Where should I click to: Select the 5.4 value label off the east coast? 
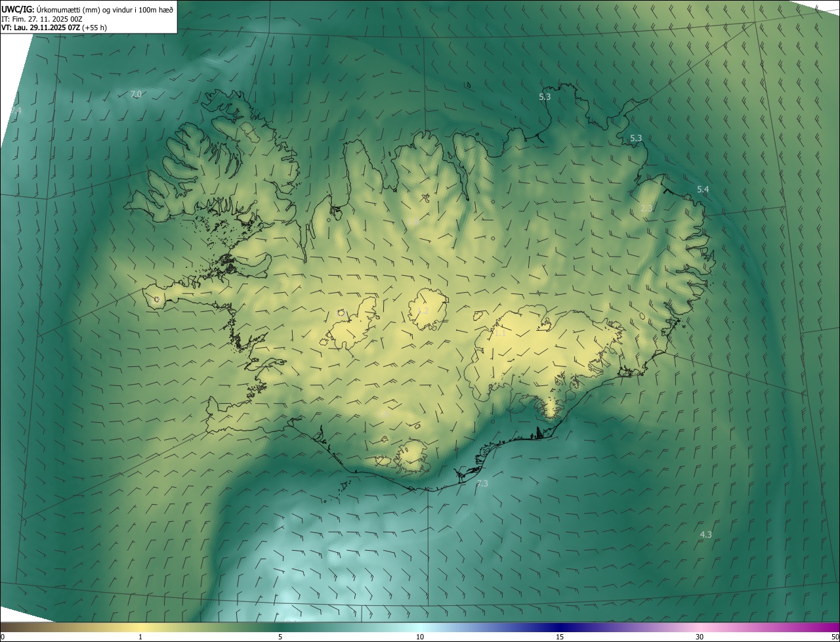pos(703,190)
